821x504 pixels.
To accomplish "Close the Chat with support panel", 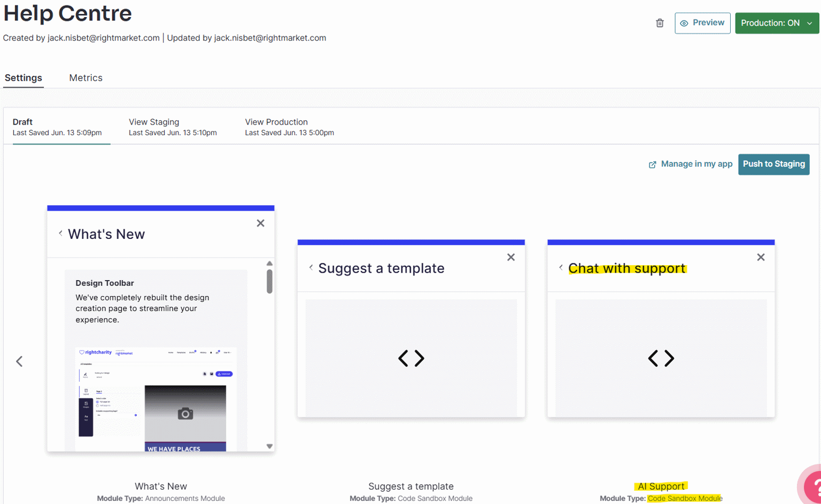I will tap(761, 258).
